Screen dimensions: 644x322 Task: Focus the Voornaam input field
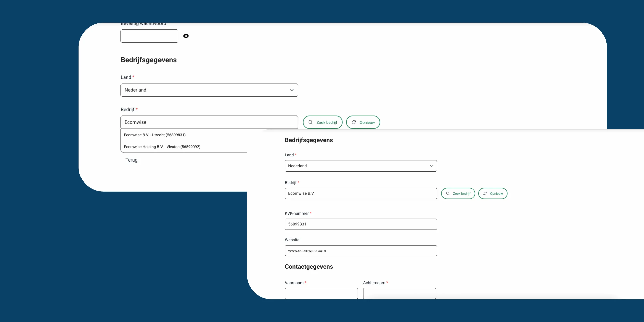[321, 293]
